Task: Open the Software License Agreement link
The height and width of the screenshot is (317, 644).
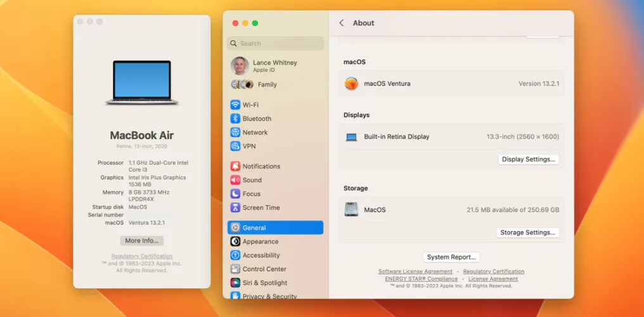Action: point(415,271)
